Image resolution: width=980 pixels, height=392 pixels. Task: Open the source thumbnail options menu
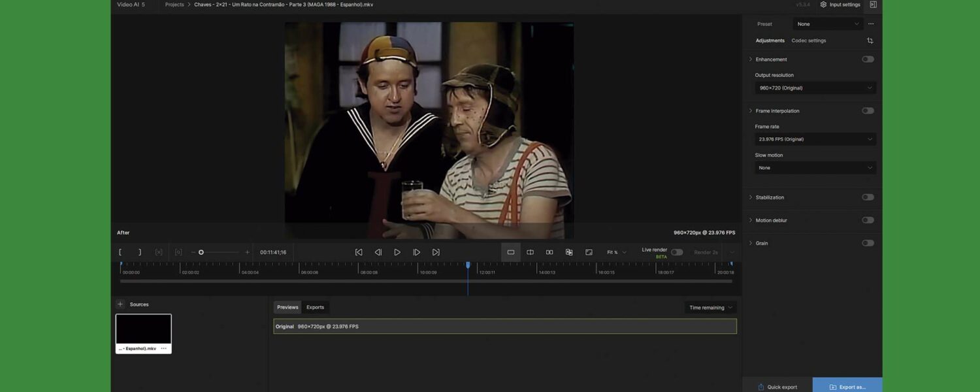pos(164,348)
